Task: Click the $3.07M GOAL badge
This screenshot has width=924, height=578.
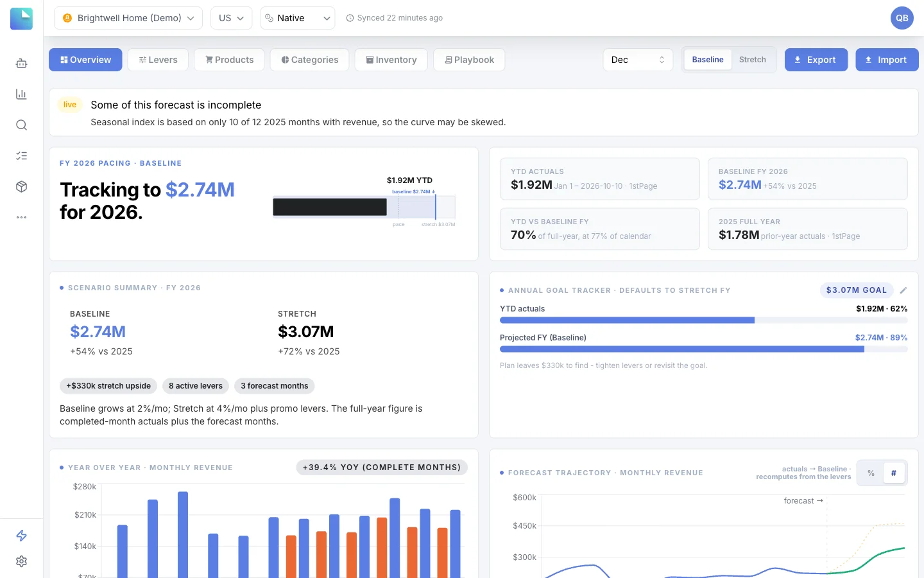Action: (x=857, y=290)
